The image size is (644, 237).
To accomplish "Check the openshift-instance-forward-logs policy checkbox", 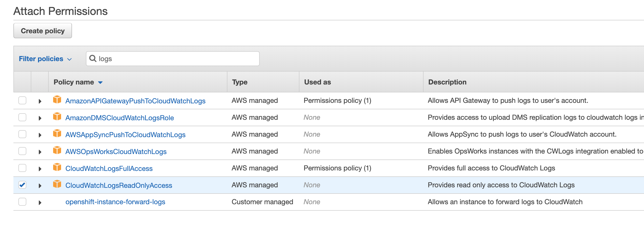I will pyautogui.click(x=22, y=202).
